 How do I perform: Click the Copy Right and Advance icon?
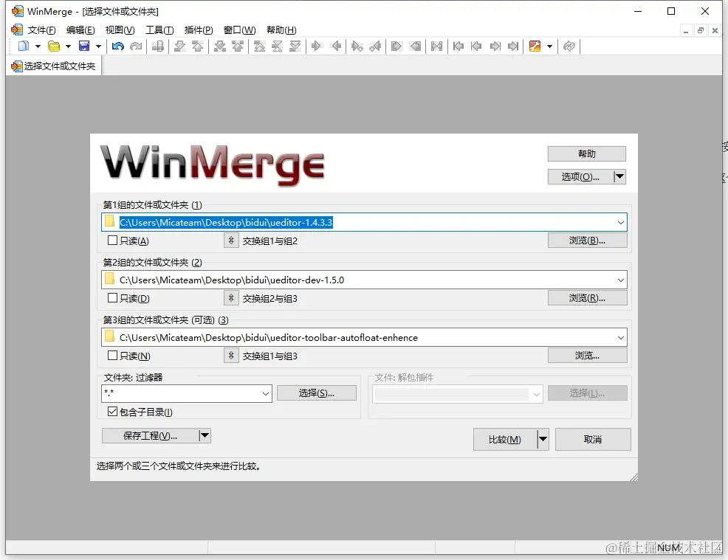(357, 46)
